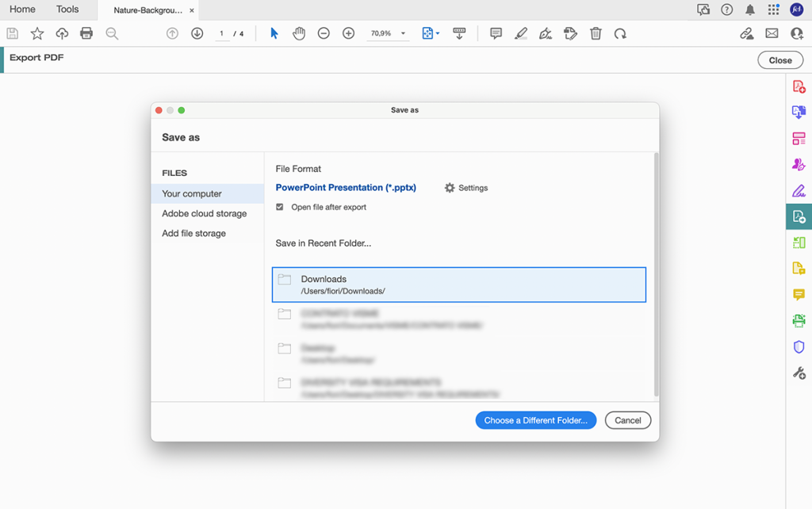The height and width of the screenshot is (509, 812).
Task: Select the Hand tool in toolbar
Action: tap(298, 33)
